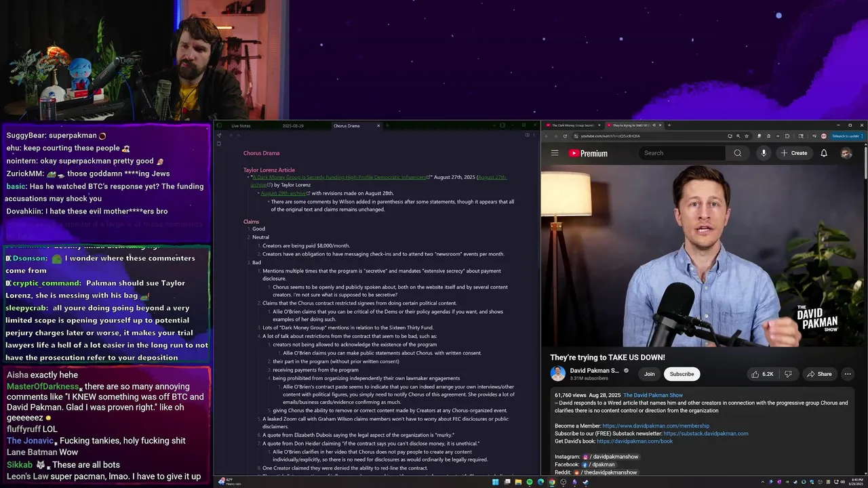Navigate back arrow in the Obsidian note
868x488 pixels.
(x=231, y=136)
